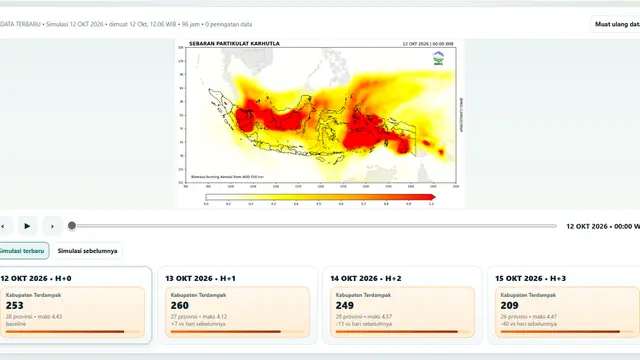This screenshot has width=640, height=360.
Task: Click the '-40 vs hari sebelumnya' text
Action: (x=529, y=324)
